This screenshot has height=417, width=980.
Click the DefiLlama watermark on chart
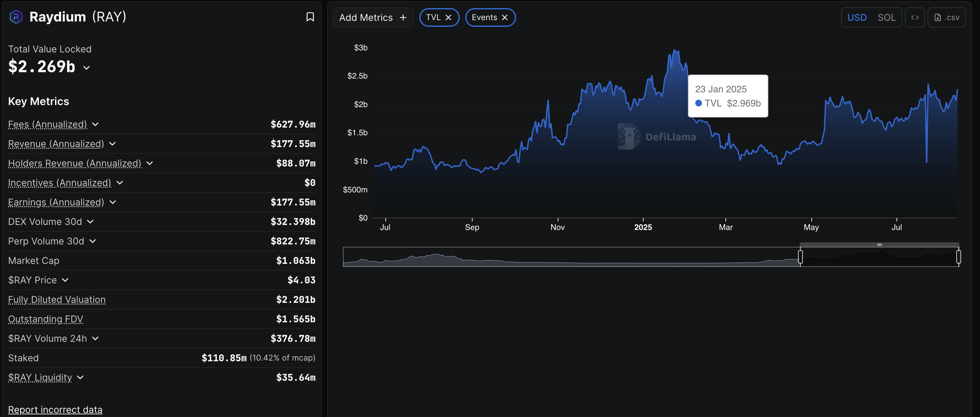(657, 137)
